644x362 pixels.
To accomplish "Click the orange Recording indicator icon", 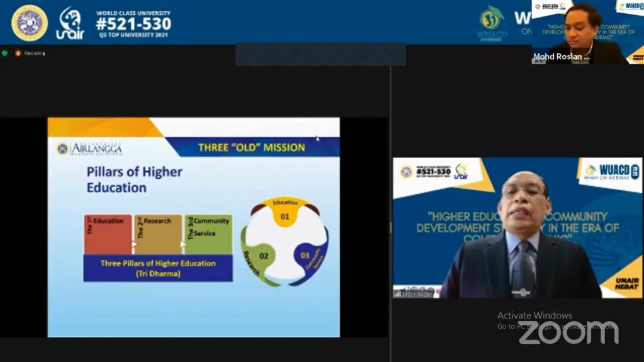I will pyautogui.click(x=18, y=54).
